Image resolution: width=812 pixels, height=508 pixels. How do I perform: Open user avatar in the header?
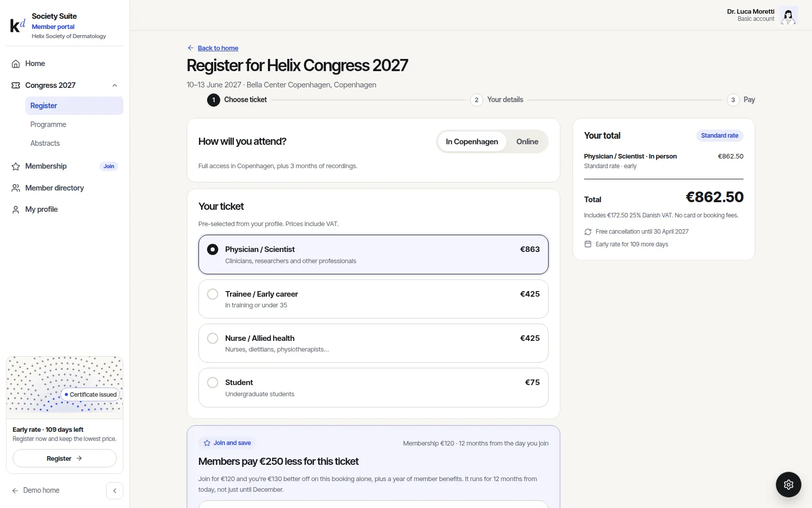click(788, 15)
